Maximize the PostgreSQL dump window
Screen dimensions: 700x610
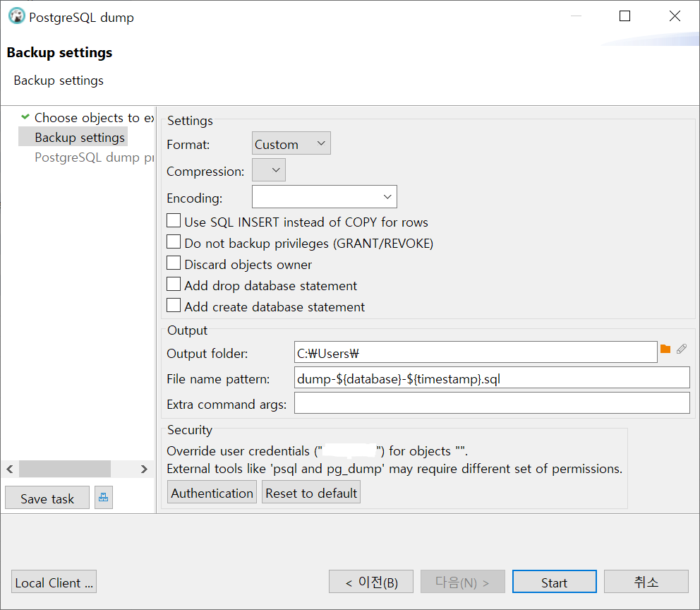pyautogui.click(x=624, y=16)
